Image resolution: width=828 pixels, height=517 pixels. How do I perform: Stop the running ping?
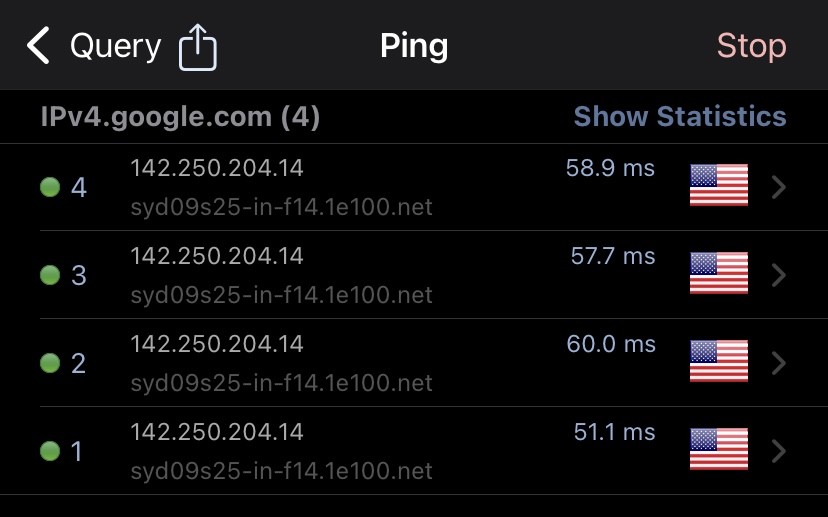751,46
